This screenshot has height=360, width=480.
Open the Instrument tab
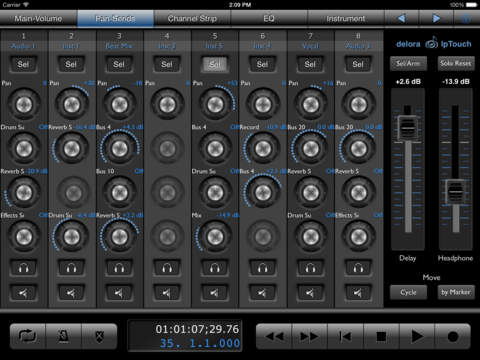pyautogui.click(x=346, y=18)
